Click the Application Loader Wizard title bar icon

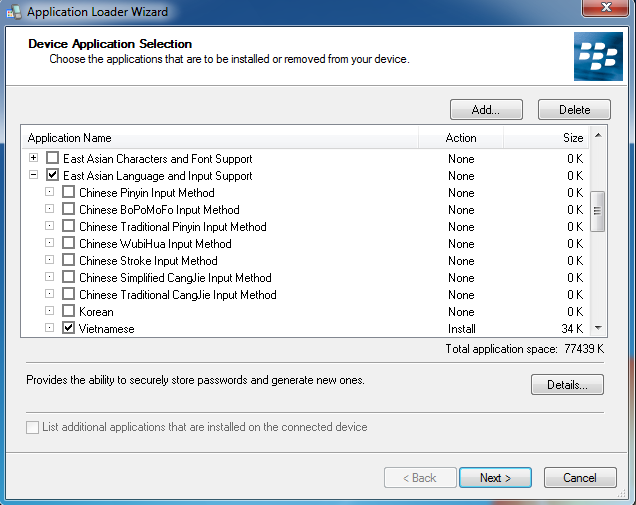[14, 12]
